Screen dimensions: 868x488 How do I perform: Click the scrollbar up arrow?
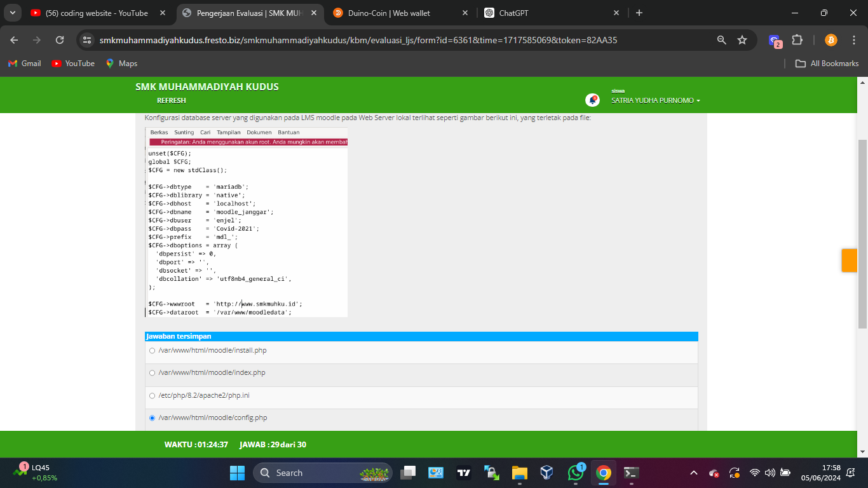tap(863, 82)
